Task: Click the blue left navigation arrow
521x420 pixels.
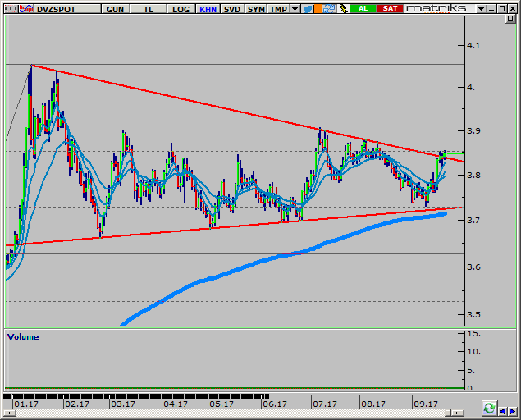Action: 502,412
